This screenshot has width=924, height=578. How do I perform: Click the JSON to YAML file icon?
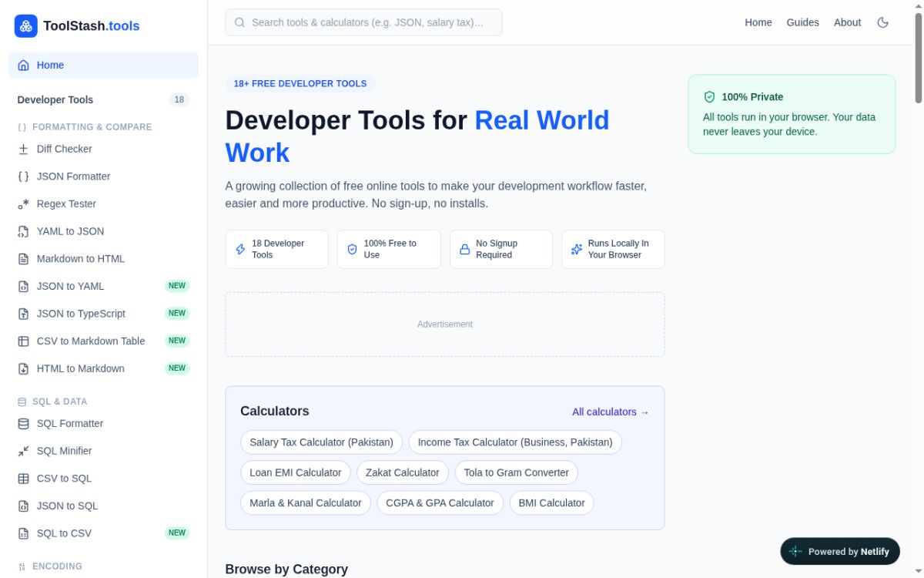23,287
